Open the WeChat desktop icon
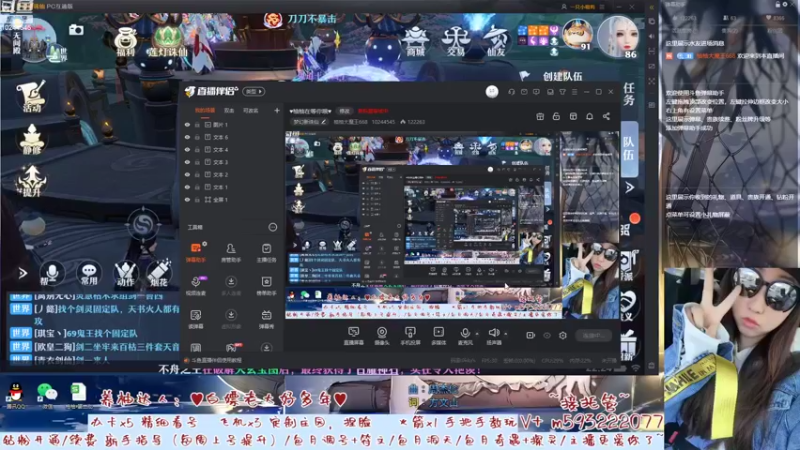The height and width of the screenshot is (450, 800). 47,395
